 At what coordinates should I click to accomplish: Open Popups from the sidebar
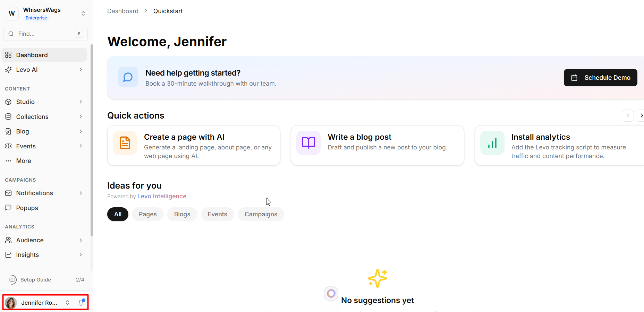[27, 208]
